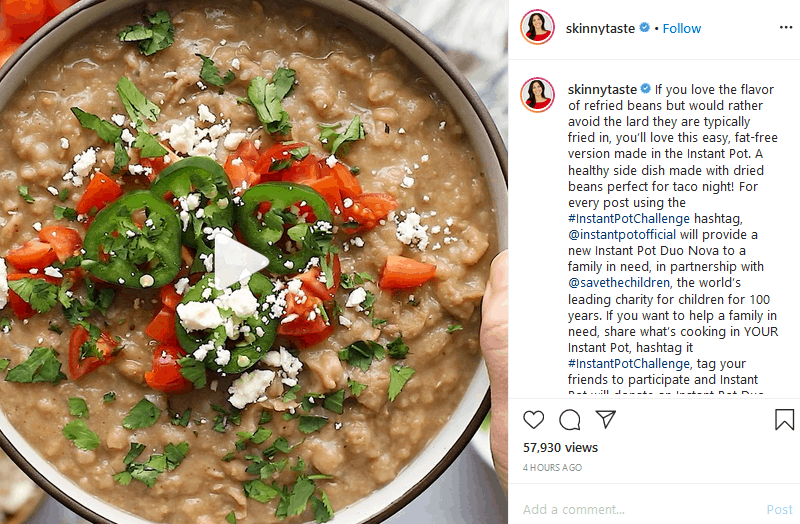Screen dimensions: 800x524
Task: Like the post with heart icon
Action: [x=534, y=419]
